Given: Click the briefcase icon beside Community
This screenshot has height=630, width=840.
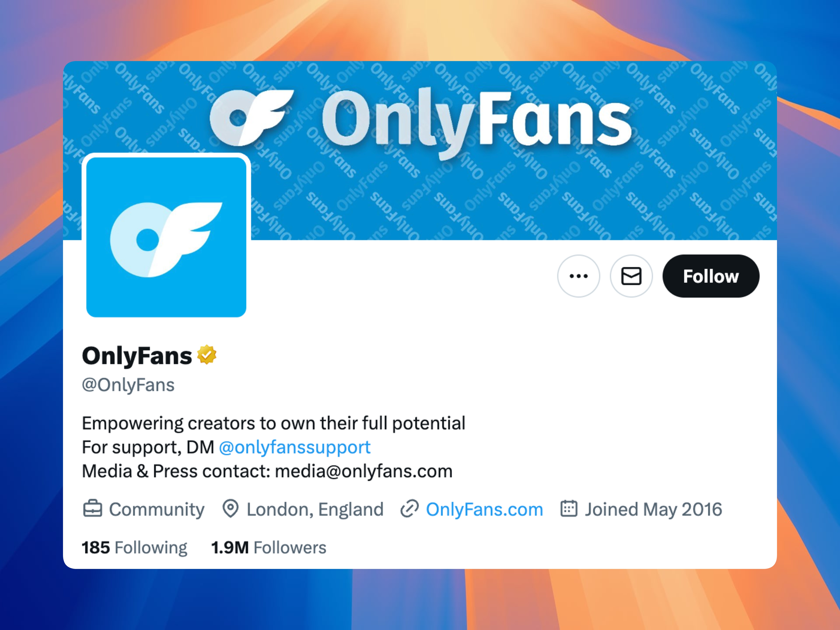Looking at the screenshot, I should 93,509.
